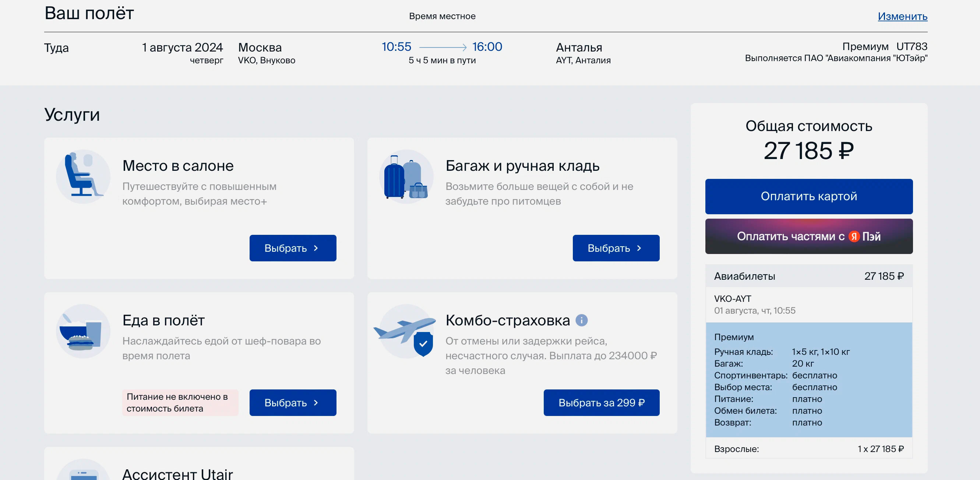
Task: Pay in parts with Яндекс Пэй button
Action: pyautogui.click(x=808, y=236)
